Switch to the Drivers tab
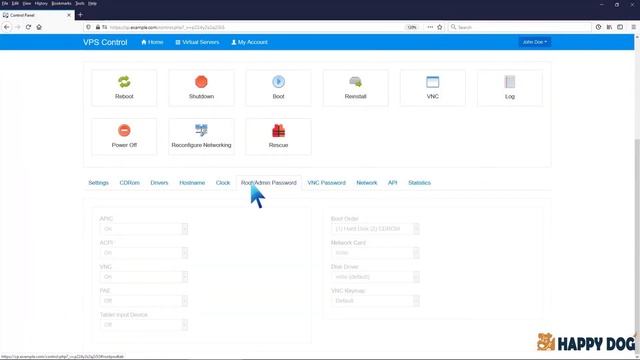 pyautogui.click(x=159, y=182)
